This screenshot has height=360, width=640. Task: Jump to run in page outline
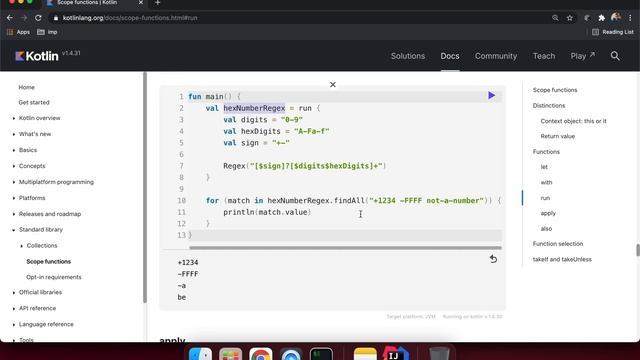click(545, 198)
